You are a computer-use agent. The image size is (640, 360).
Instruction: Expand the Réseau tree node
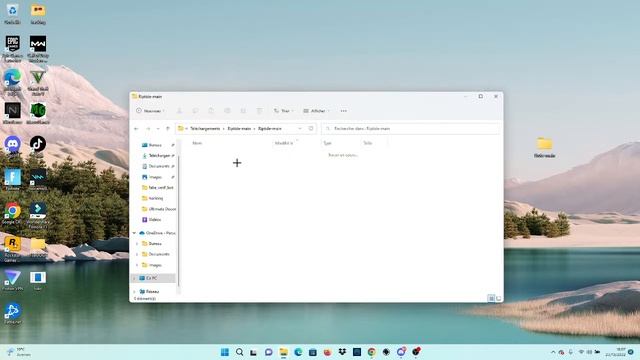pos(134,292)
